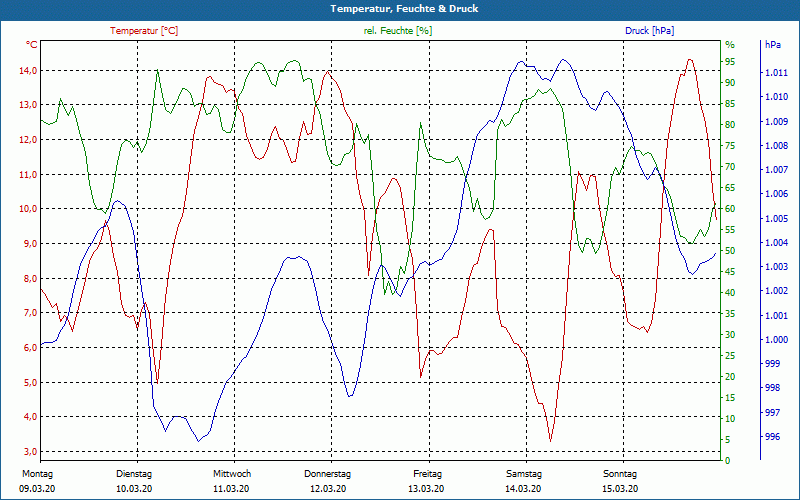
Task: Click the '1.000' pressure axis value
Action: (x=776, y=339)
